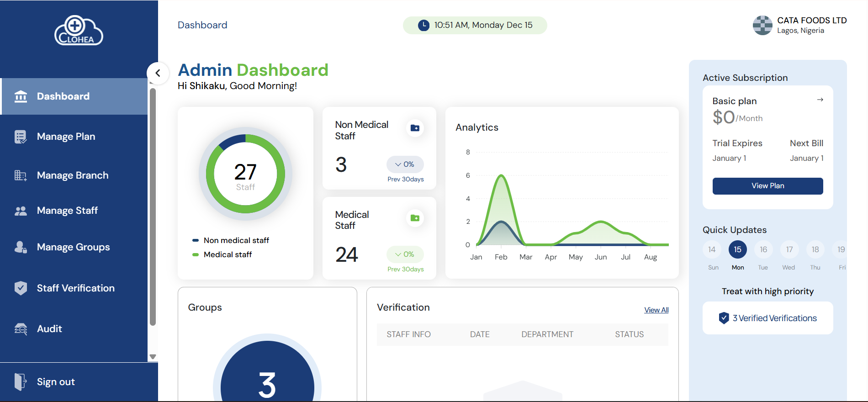
Task: Click the DEPARTMENT column header
Action: pos(547,334)
